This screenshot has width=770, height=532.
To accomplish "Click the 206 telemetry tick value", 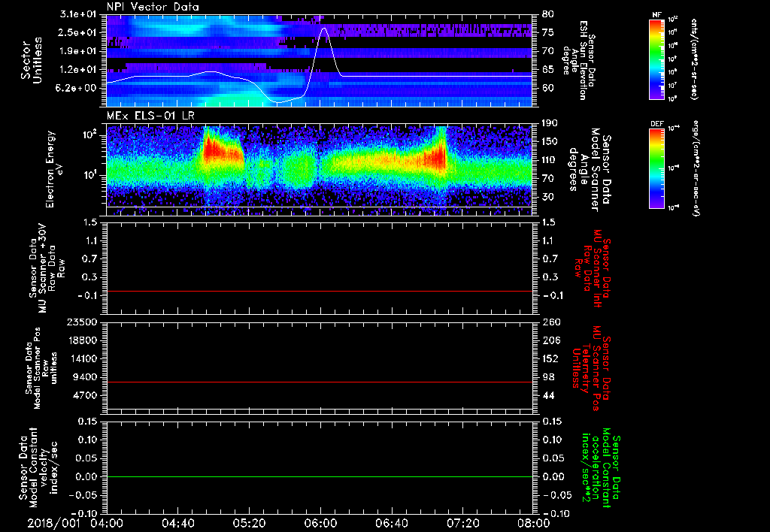I will click(551, 340).
